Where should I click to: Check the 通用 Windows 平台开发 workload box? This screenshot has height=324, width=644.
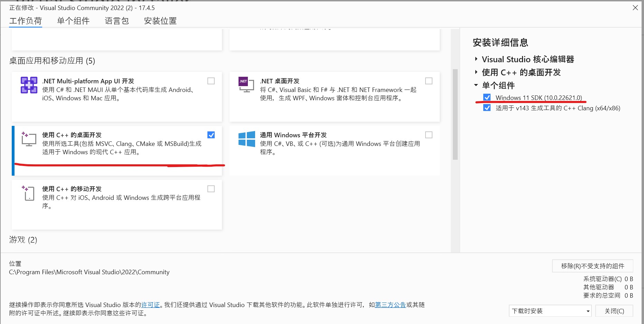point(429,135)
